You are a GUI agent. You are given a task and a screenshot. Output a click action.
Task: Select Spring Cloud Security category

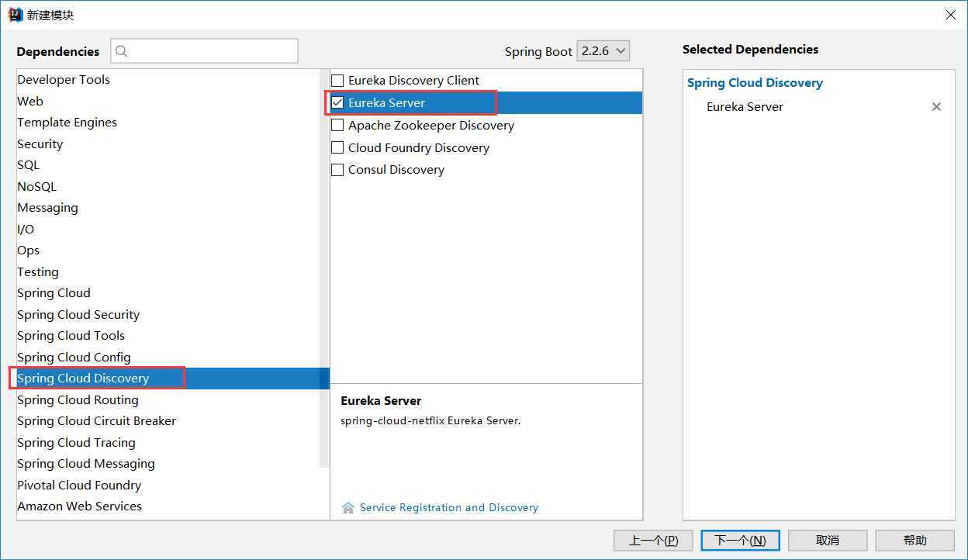[x=78, y=315]
